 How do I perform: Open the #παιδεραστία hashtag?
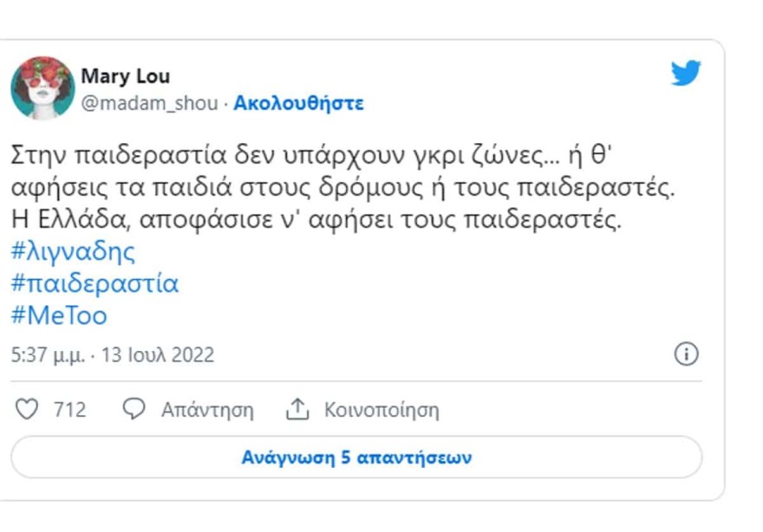tap(95, 282)
